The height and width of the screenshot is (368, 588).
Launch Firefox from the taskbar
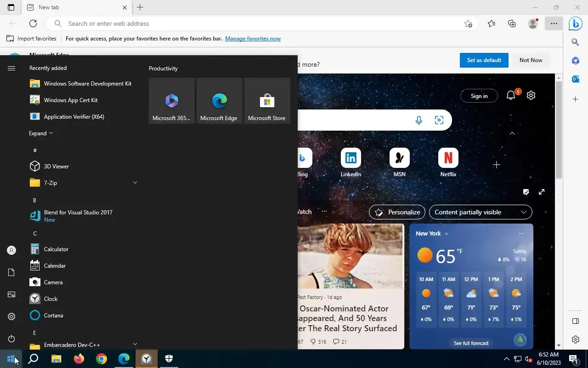79,359
